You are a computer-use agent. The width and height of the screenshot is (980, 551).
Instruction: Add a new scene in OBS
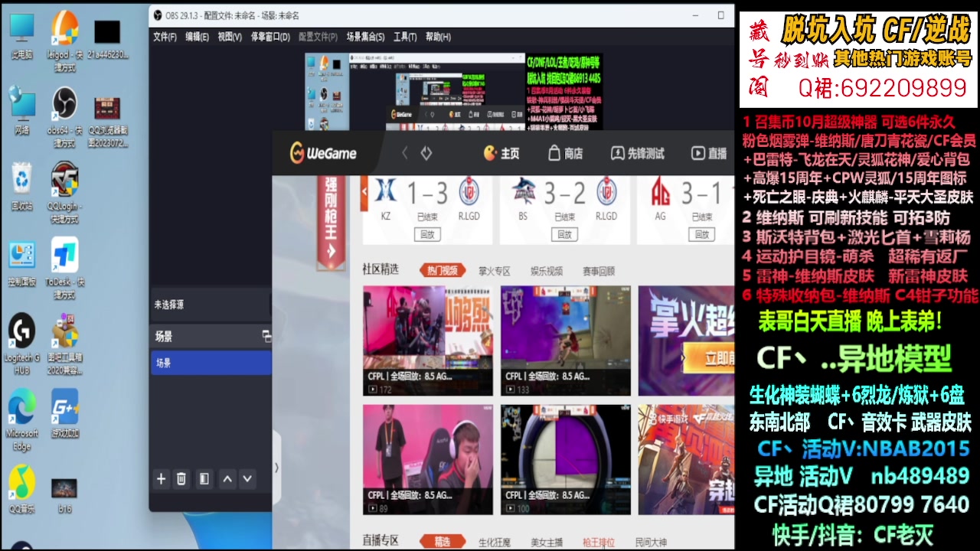point(161,479)
